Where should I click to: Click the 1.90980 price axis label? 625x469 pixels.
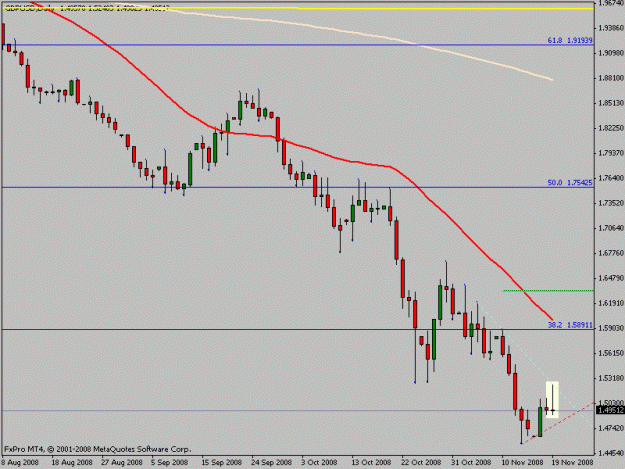coord(611,53)
